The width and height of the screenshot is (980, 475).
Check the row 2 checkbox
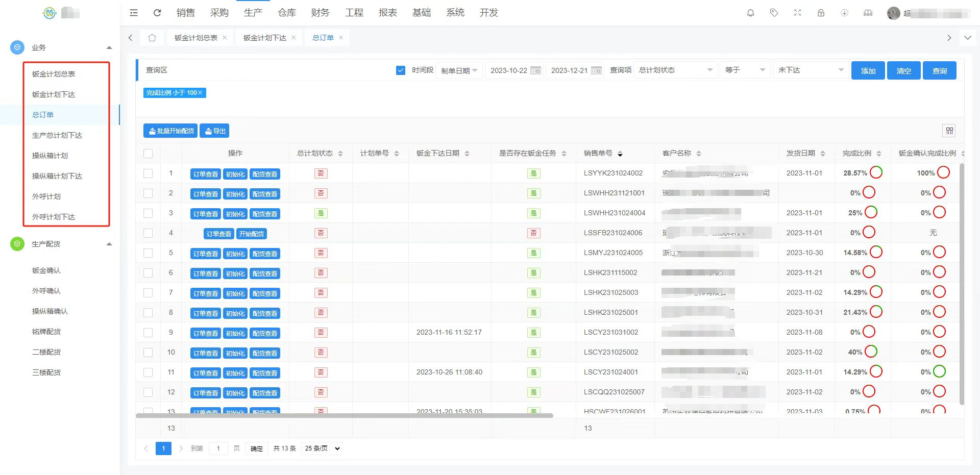tap(148, 193)
